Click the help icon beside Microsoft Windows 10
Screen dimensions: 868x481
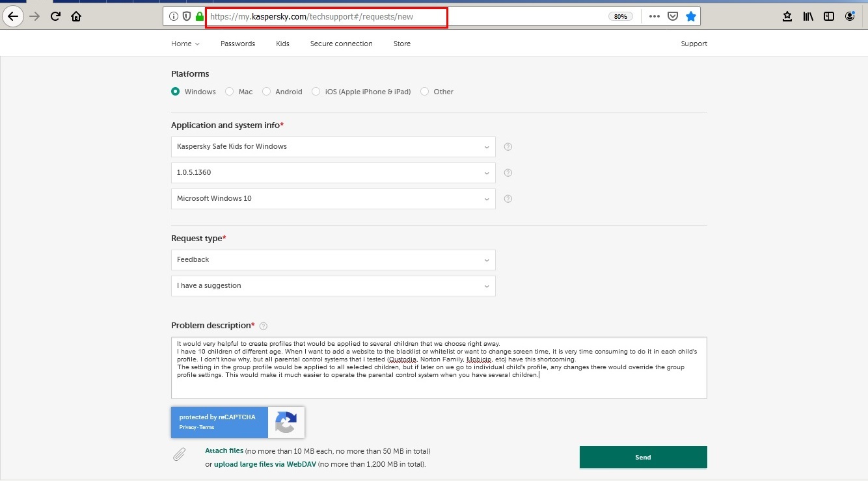pos(508,199)
